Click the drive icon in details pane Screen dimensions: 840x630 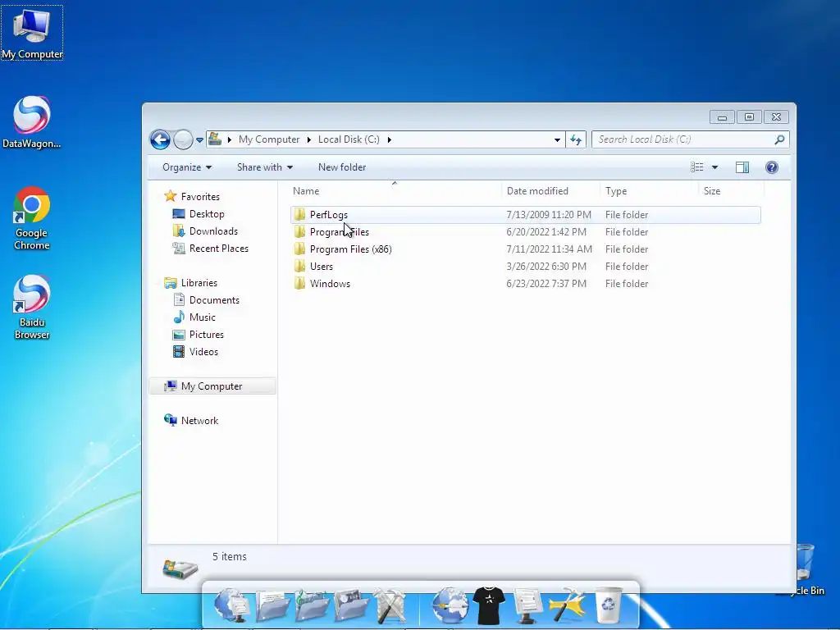180,569
